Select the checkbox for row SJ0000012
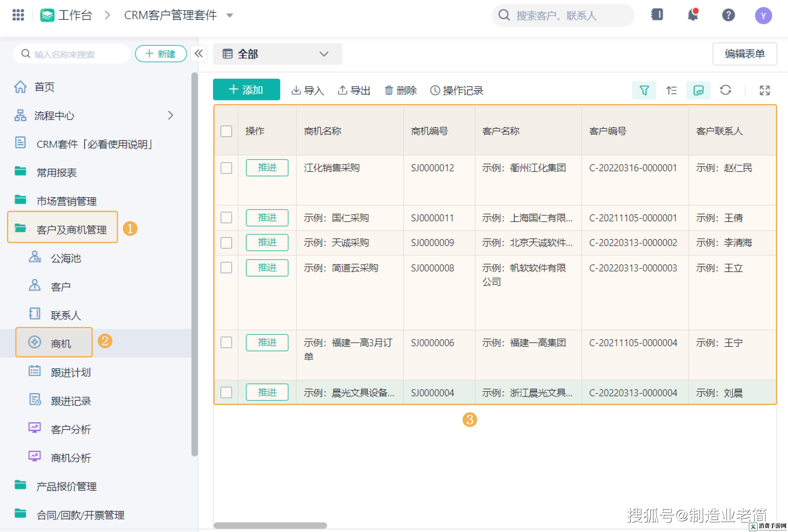The height and width of the screenshot is (532, 788). (x=226, y=168)
